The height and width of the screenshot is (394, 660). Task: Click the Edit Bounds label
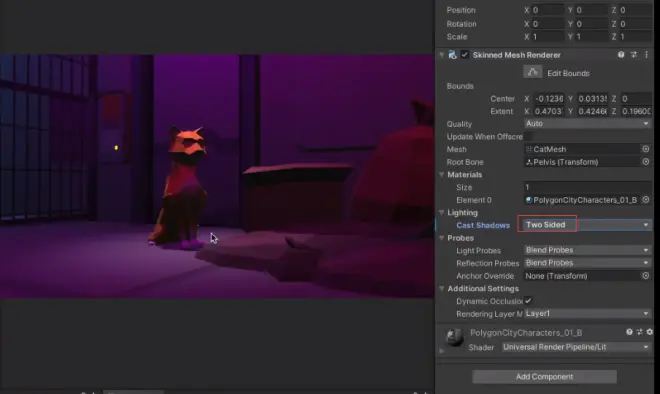pos(568,73)
